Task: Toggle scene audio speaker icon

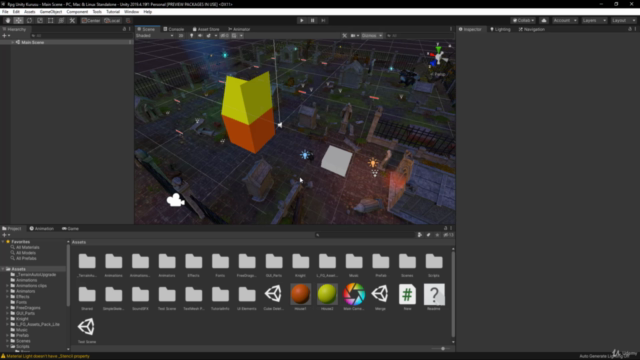Action: tap(200, 36)
